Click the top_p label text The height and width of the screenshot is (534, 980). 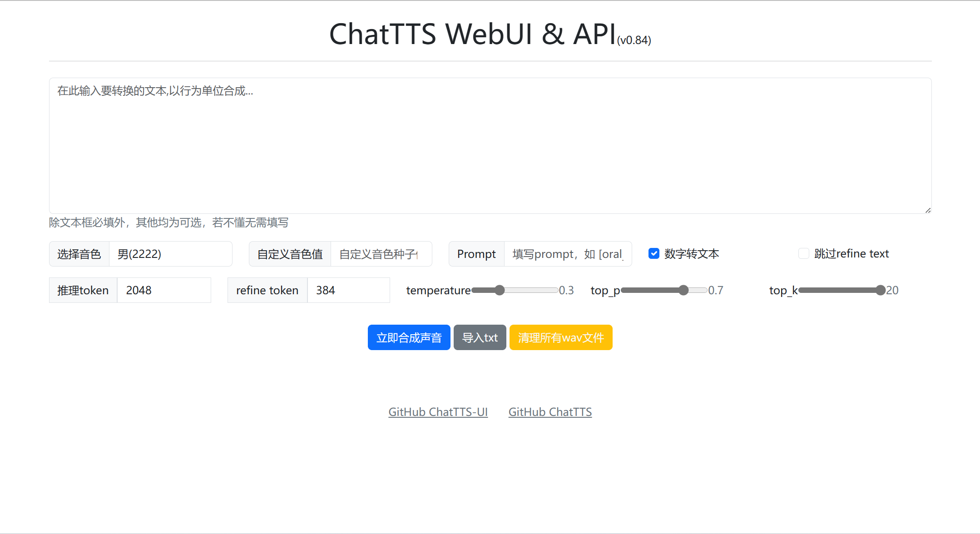[605, 291]
